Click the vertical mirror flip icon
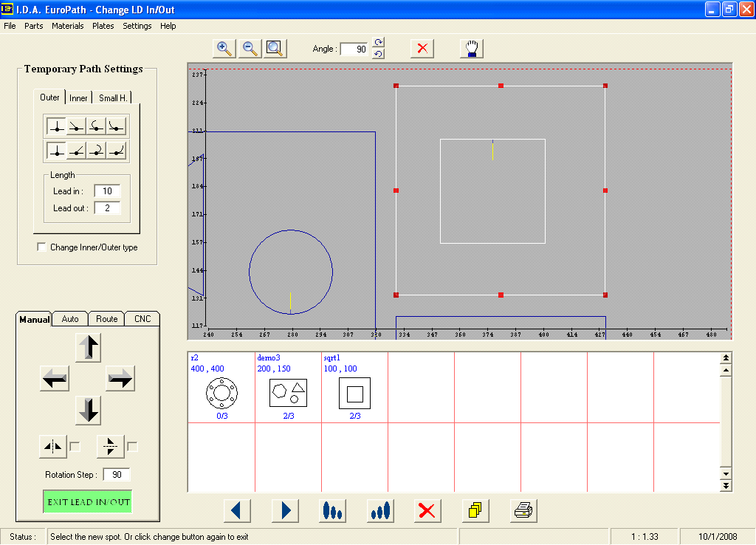This screenshot has height=545, width=756. (x=111, y=447)
